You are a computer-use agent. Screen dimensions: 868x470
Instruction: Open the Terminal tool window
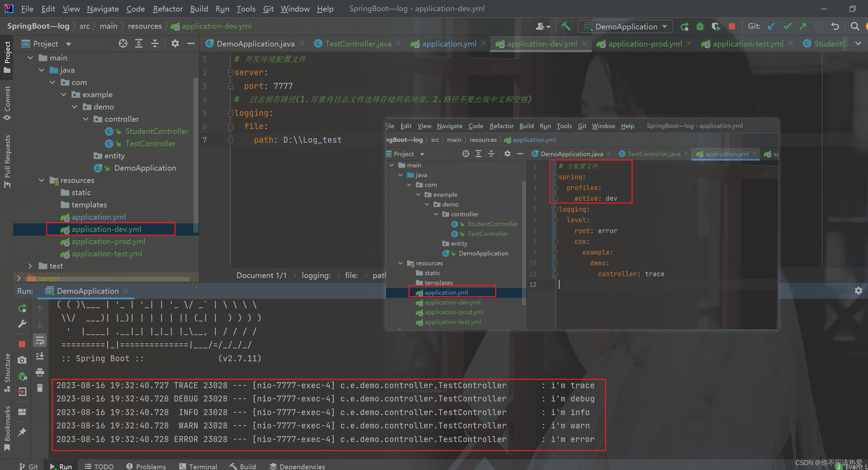coord(198,466)
